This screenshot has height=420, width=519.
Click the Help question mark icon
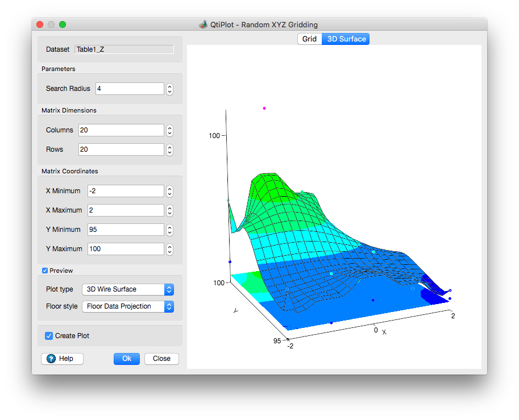(51, 359)
